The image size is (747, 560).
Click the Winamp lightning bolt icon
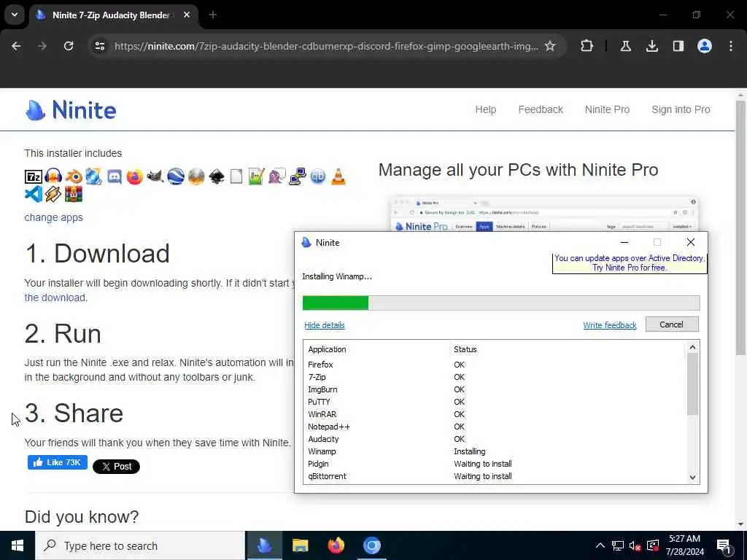pos(53,194)
